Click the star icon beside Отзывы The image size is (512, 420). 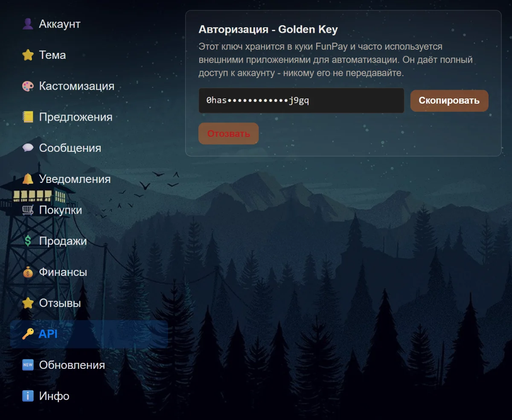coord(28,303)
